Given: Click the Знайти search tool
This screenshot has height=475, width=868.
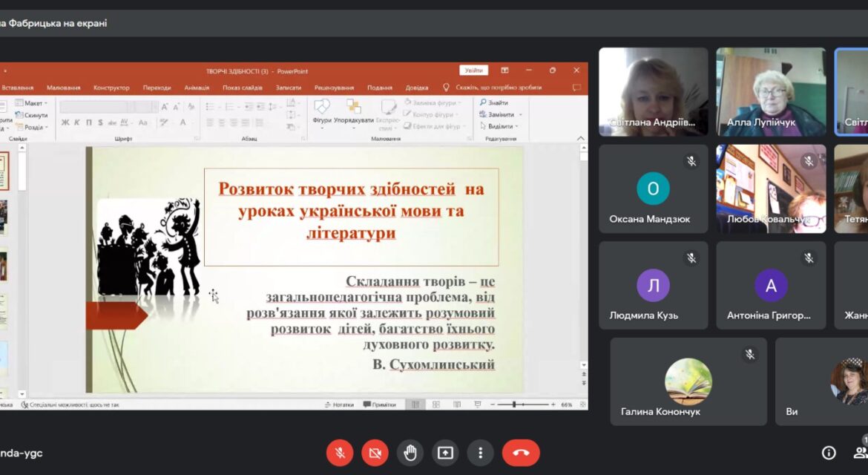Looking at the screenshot, I should tap(494, 102).
